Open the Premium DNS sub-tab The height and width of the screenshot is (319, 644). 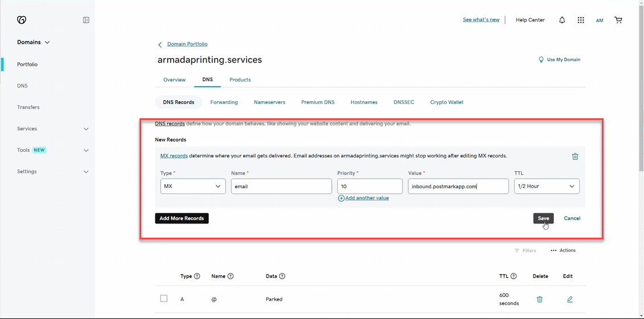(x=318, y=102)
